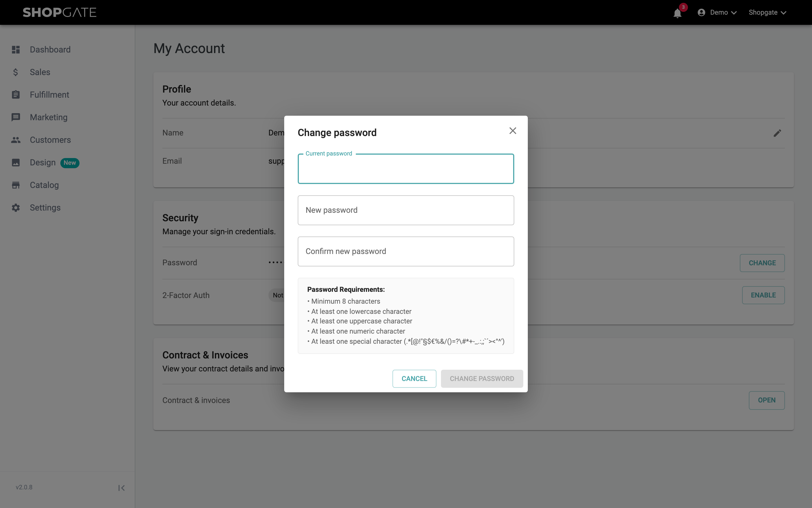812x508 pixels.
Task: Open Sales menu item
Action: tap(40, 72)
